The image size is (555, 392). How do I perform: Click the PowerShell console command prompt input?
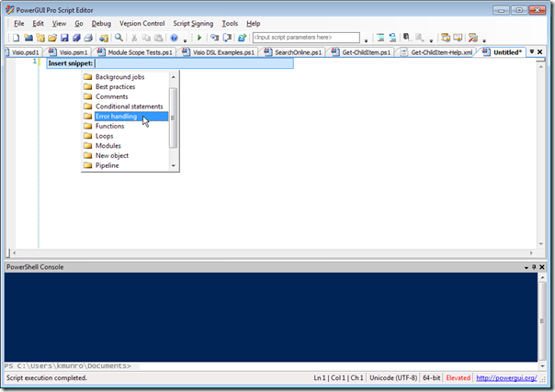[271, 366]
